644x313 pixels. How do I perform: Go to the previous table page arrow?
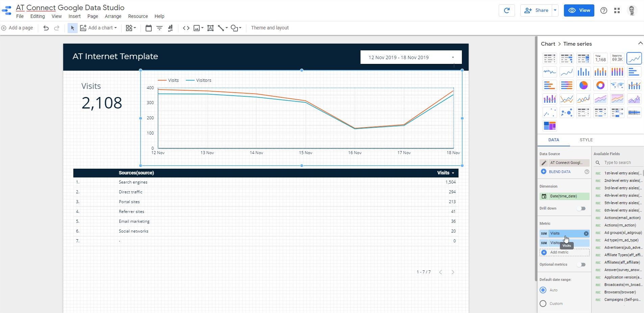click(x=441, y=272)
